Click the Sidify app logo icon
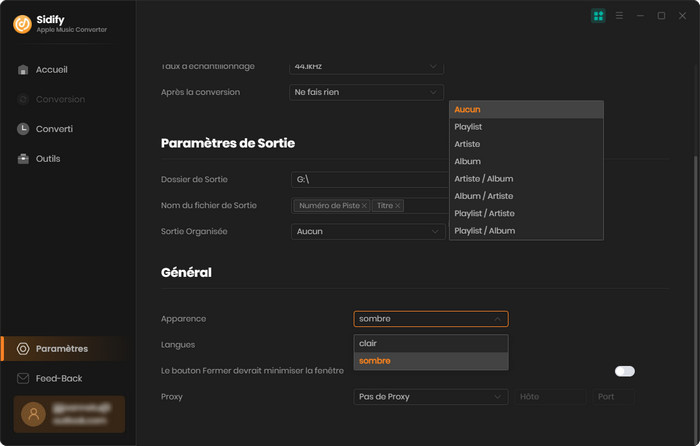 click(x=22, y=24)
